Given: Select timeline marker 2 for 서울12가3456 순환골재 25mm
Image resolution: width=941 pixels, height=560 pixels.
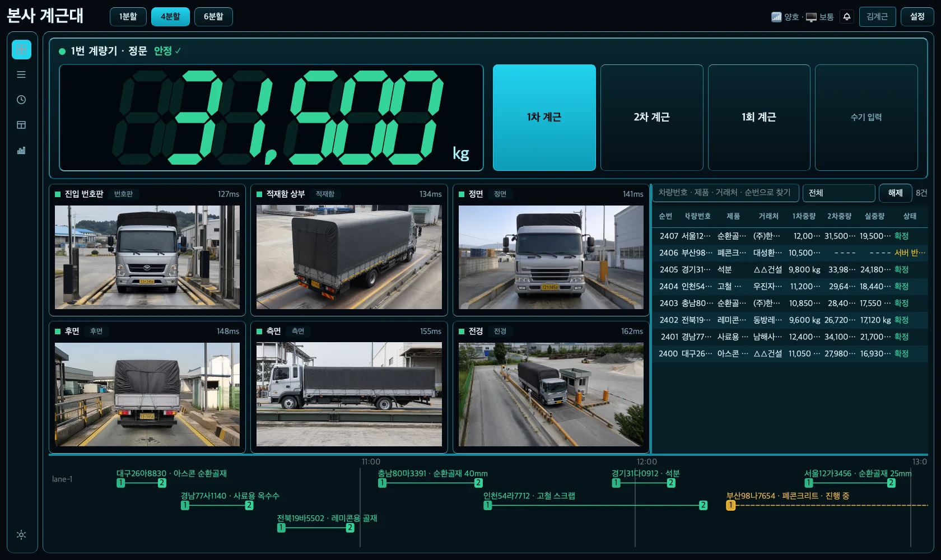Looking at the screenshot, I should [891, 483].
